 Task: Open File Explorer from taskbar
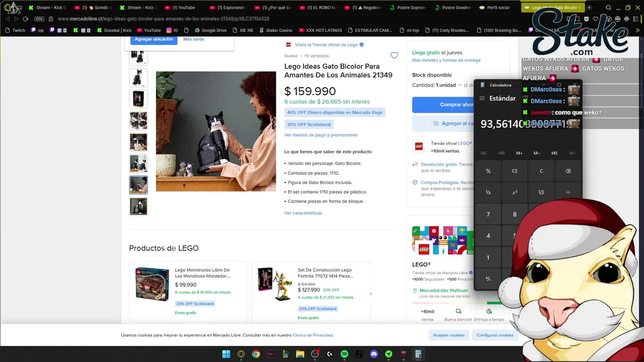pos(300,354)
